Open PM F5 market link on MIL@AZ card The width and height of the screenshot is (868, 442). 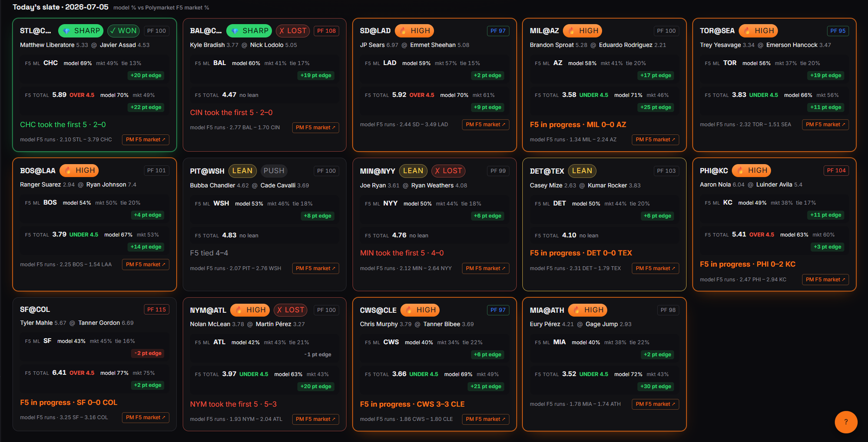(655, 140)
